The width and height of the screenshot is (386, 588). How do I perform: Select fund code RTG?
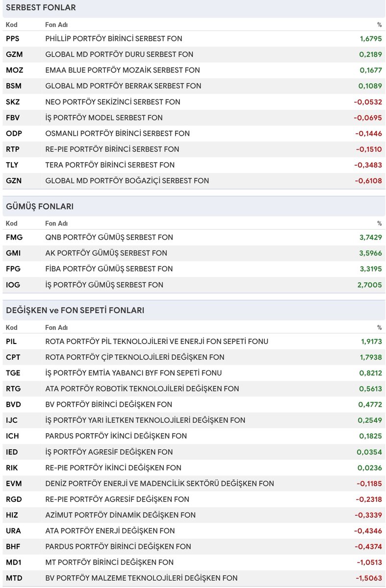coord(14,389)
